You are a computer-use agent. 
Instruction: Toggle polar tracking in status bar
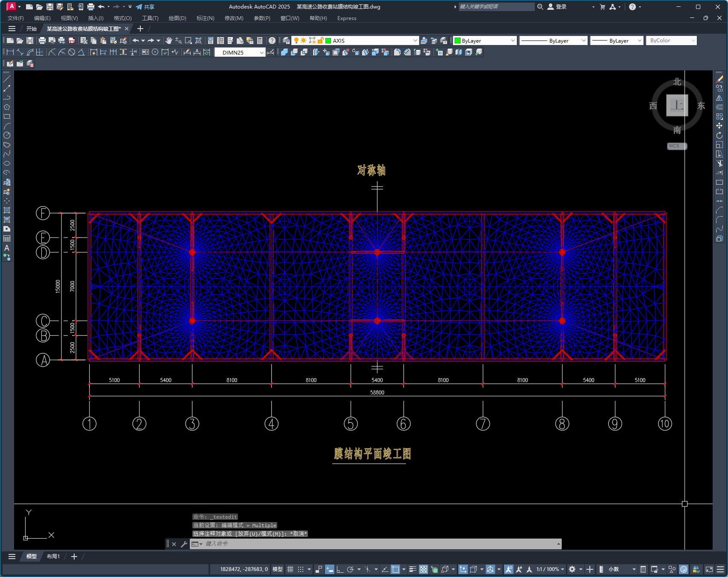pos(351,569)
